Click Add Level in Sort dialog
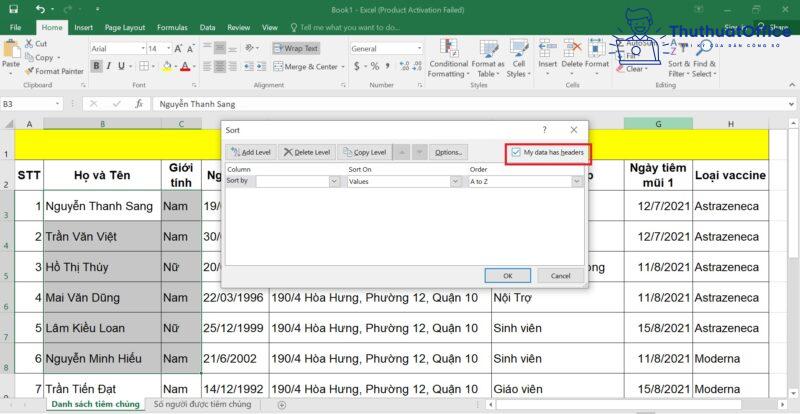This screenshot has width=800, height=414. 251,152
